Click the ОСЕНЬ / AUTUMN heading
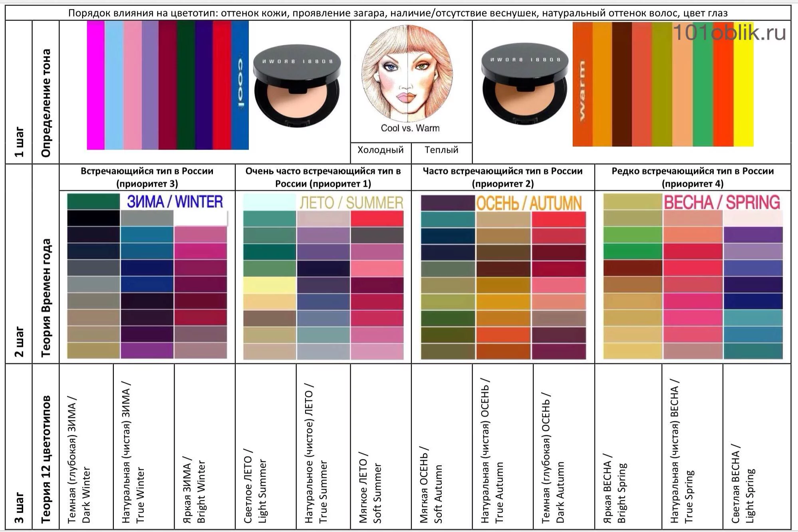This screenshot has height=532, width=798. pos(529,203)
